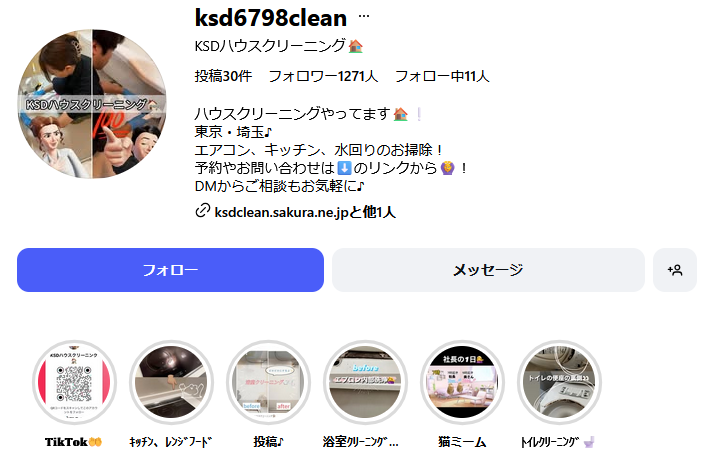
Task: View the フォロー中11人 following list
Action: [442, 76]
